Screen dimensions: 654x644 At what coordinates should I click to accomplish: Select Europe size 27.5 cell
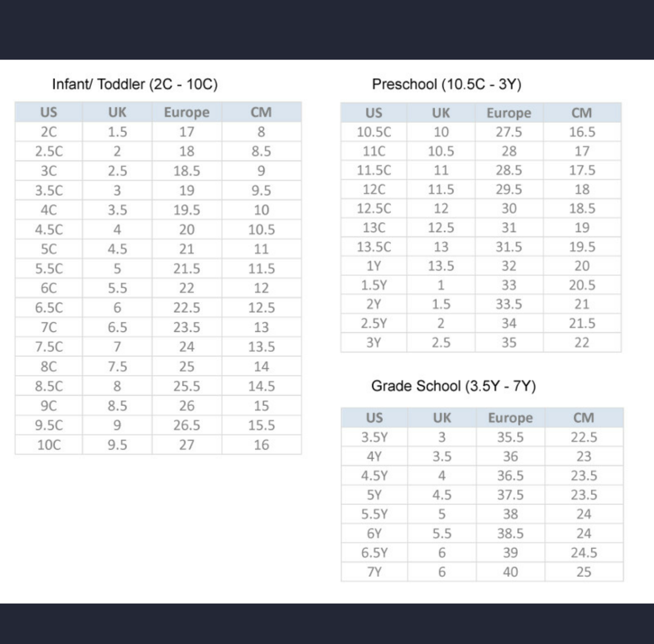click(509, 132)
